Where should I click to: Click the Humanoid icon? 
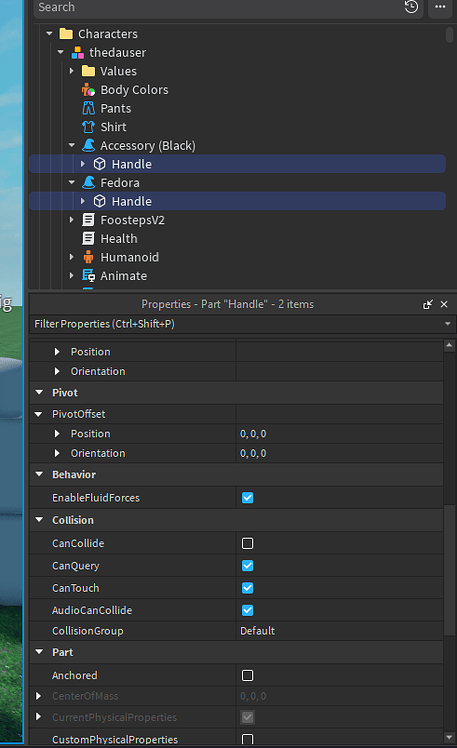(88, 257)
